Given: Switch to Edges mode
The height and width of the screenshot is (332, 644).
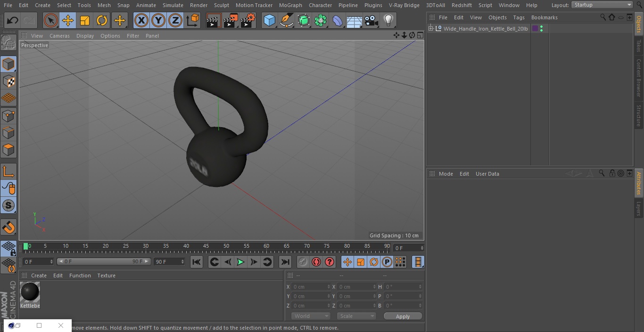Looking at the screenshot, I should click(8, 133).
